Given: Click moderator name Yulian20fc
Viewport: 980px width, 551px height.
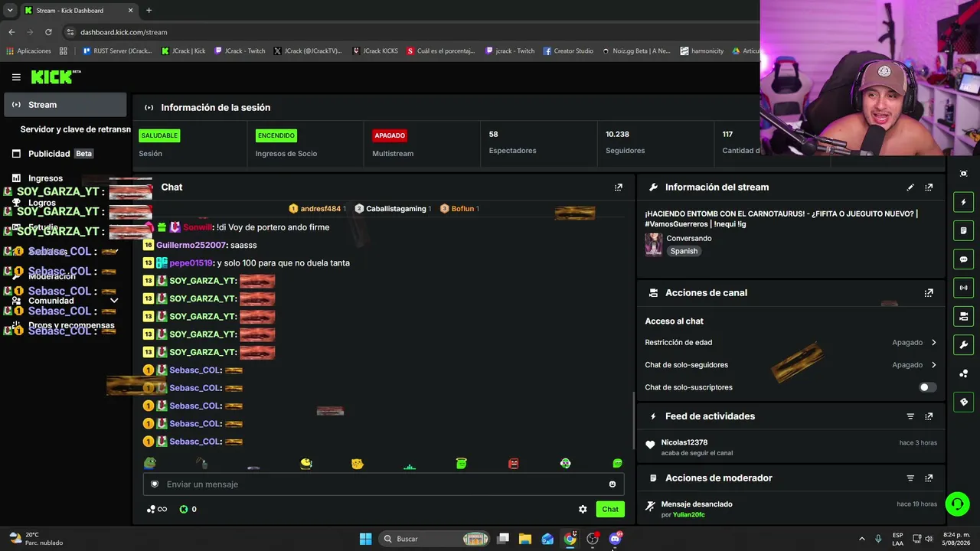Looking at the screenshot, I should pyautogui.click(x=689, y=515).
